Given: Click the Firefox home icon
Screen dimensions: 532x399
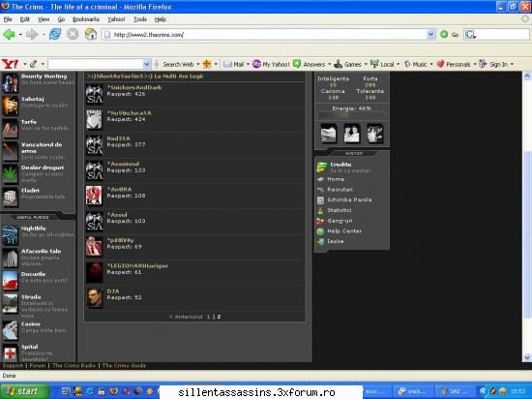Looking at the screenshot, I should tap(90, 34).
